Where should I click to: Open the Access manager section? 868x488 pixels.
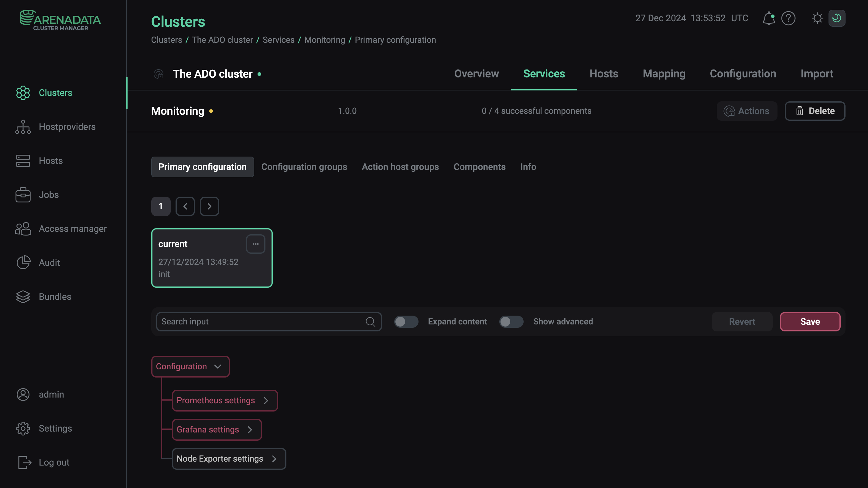73,229
